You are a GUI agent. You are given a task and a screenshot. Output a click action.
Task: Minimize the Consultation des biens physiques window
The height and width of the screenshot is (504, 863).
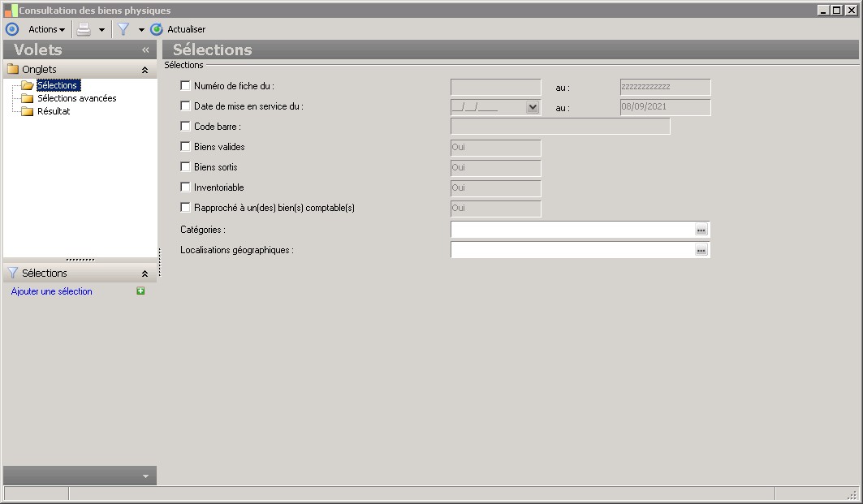(823, 11)
